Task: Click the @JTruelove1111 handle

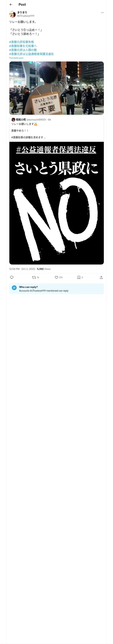Action: point(26,16)
